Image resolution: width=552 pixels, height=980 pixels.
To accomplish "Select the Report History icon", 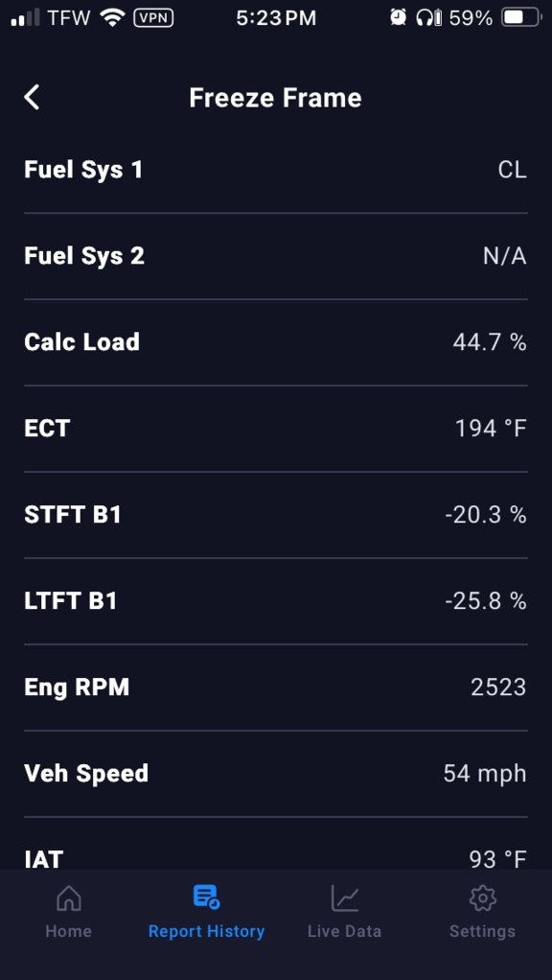I will click(206, 897).
